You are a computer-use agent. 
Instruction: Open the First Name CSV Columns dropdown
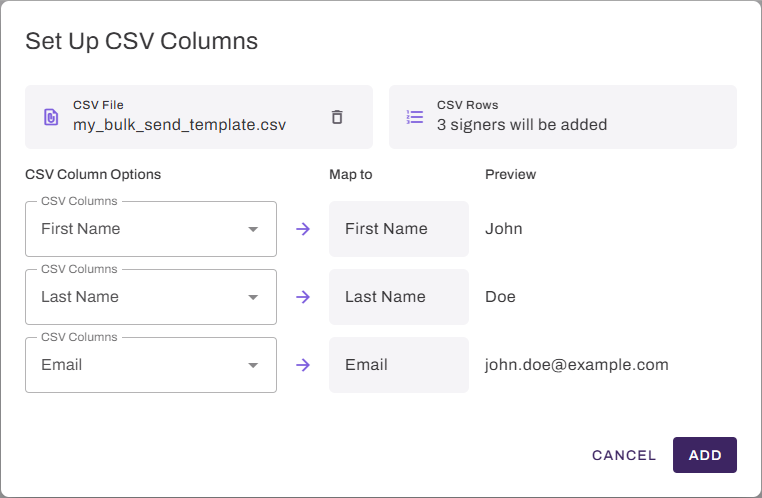point(151,229)
